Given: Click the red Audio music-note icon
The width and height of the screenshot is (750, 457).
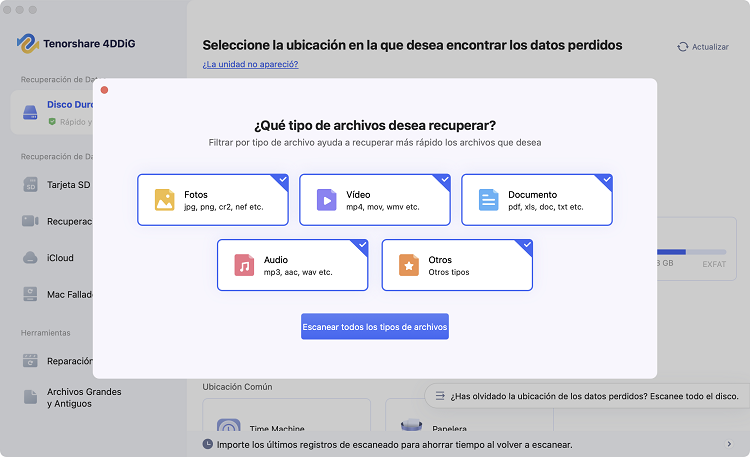Looking at the screenshot, I should coord(244,265).
